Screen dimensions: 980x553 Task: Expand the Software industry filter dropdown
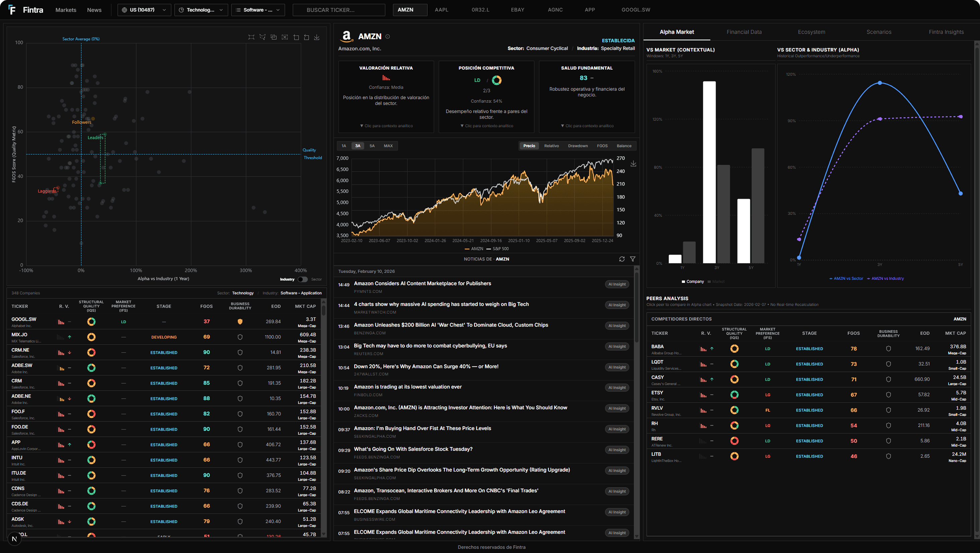(258, 9)
